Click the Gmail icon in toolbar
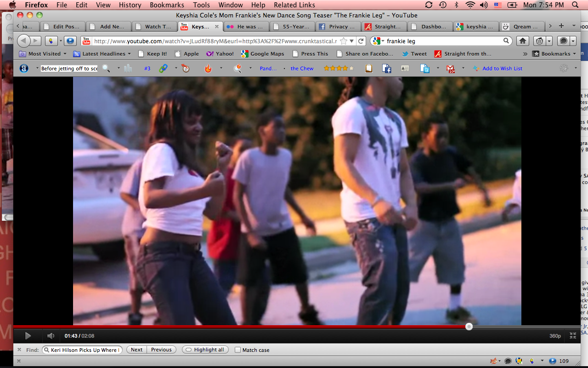The image size is (588, 368). click(x=450, y=69)
